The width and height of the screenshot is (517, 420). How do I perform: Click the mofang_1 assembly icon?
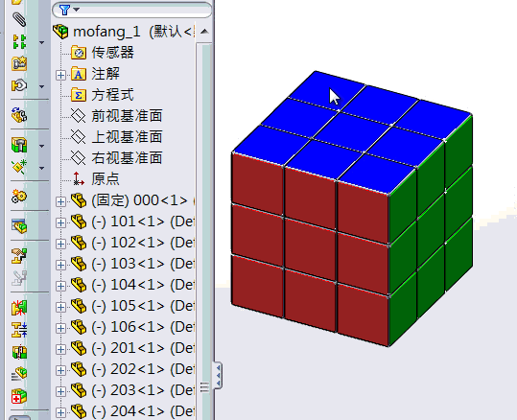61,32
